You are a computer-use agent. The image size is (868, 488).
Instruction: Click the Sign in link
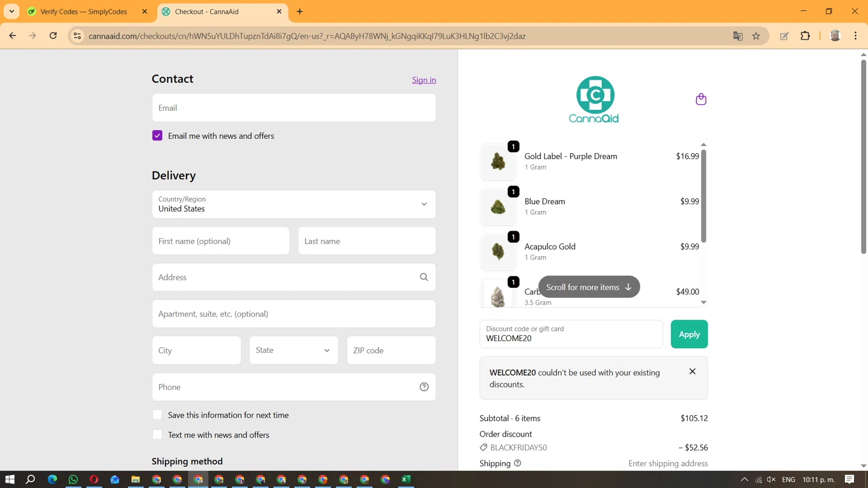pyautogui.click(x=424, y=80)
